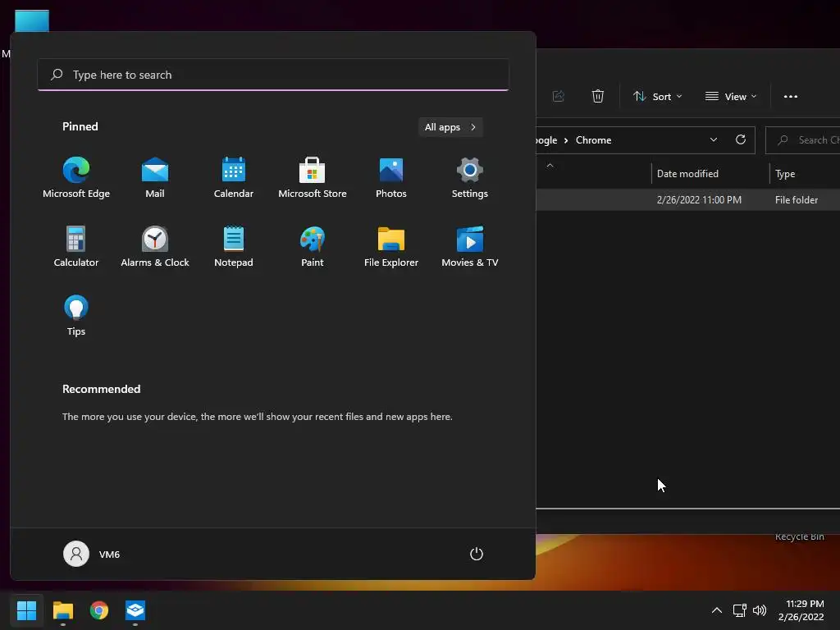Expand the address bar history dropdown
The width and height of the screenshot is (840, 630).
[714, 139]
